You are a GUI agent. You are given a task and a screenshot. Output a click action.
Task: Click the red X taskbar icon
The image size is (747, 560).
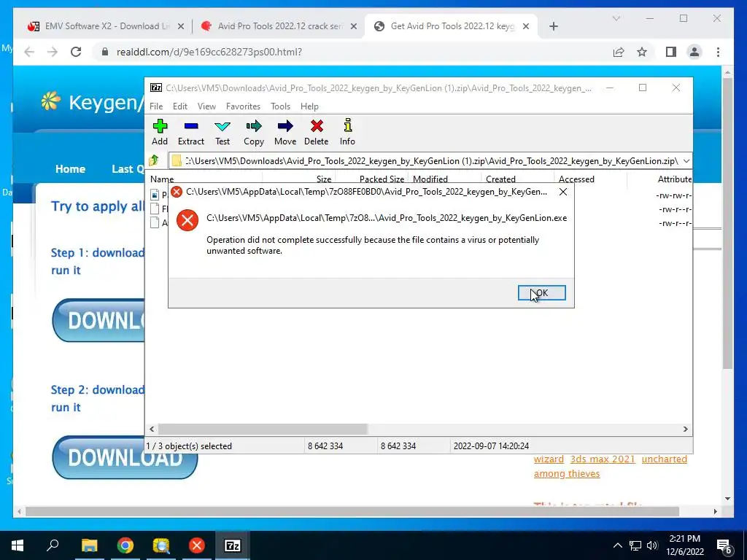pyautogui.click(x=196, y=545)
